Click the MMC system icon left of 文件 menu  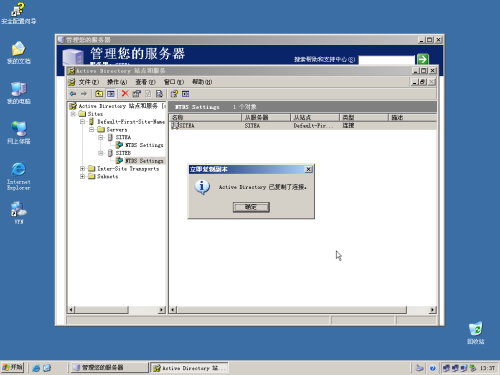(72, 82)
